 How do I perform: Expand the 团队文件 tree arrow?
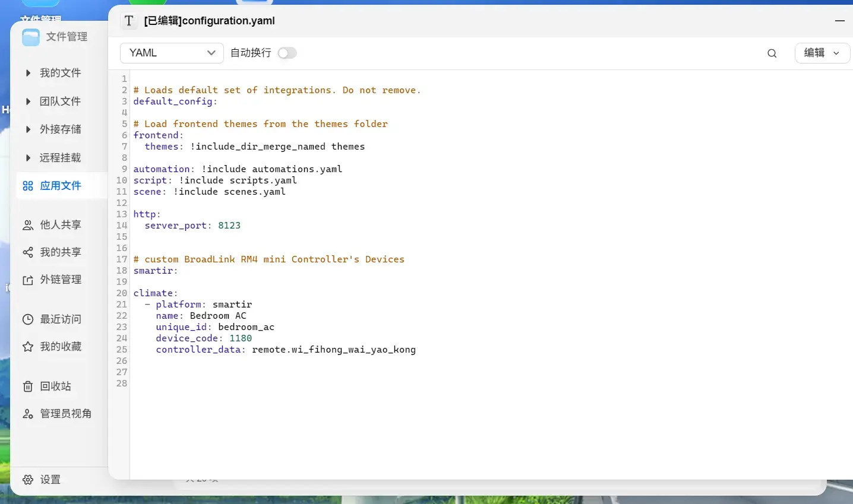coord(28,102)
